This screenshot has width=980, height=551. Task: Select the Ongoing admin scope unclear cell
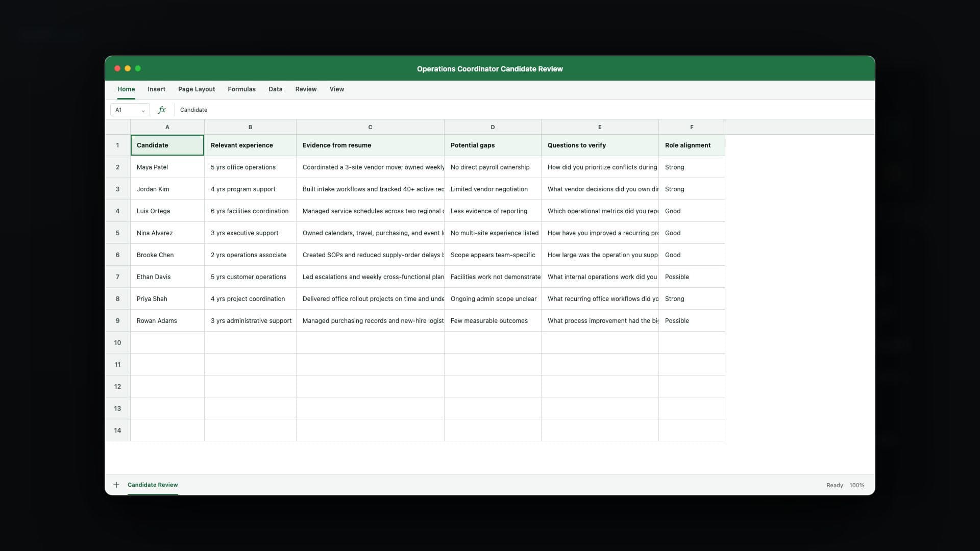point(493,299)
